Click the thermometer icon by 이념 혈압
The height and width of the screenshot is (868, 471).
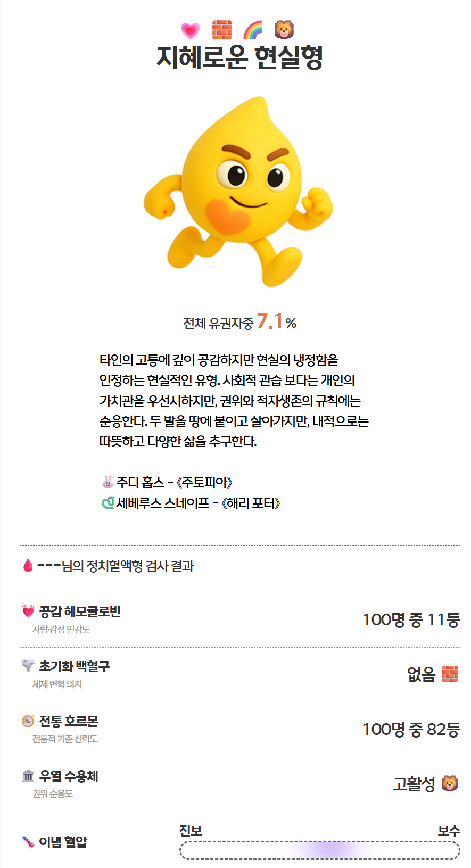(x=28, y=841)
